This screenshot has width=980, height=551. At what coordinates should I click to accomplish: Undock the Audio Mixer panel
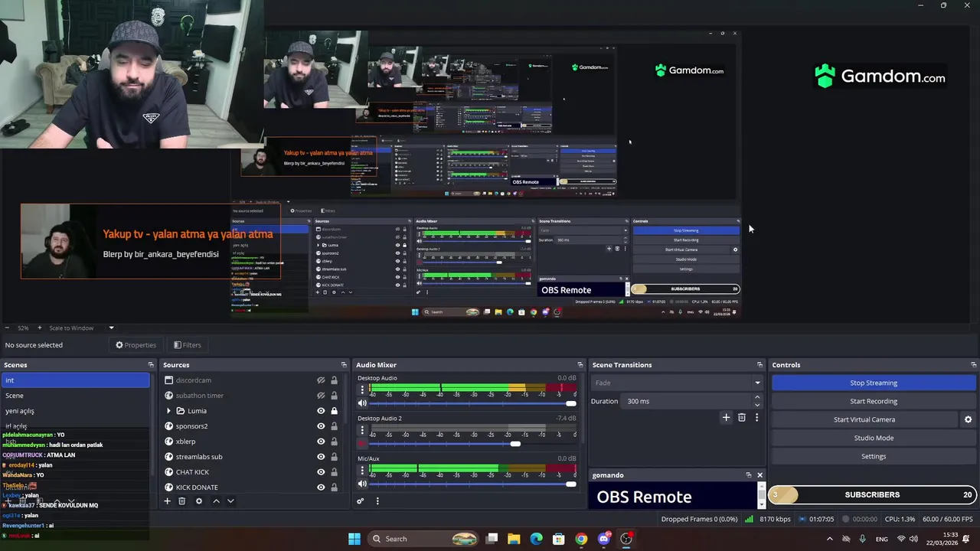[x=580, y=365]
